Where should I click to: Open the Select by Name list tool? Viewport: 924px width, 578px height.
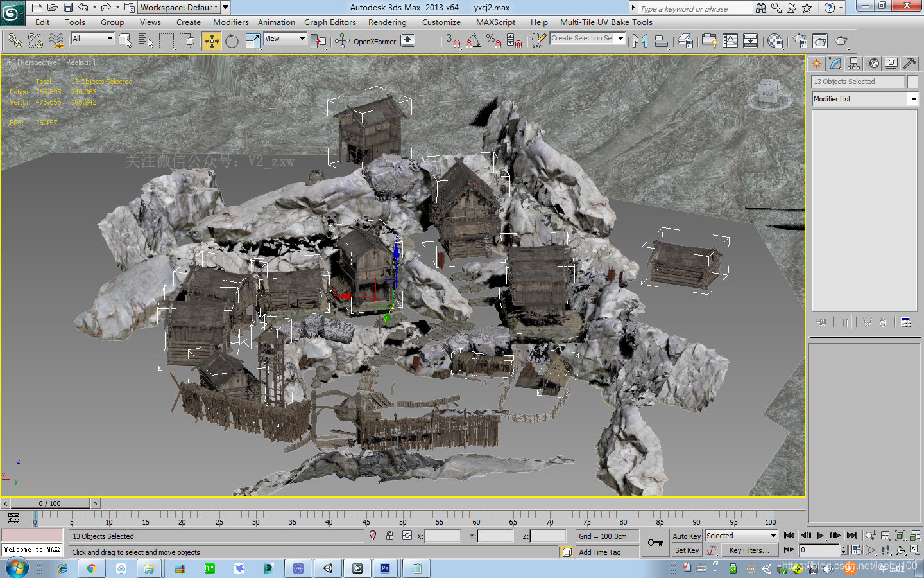(x=146, y=41)
